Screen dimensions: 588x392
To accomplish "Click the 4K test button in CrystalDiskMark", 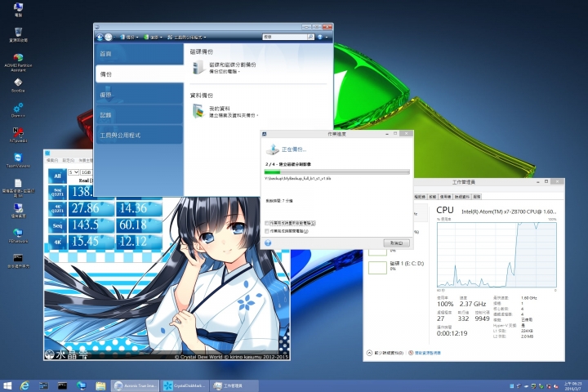I will coord(57,242).
